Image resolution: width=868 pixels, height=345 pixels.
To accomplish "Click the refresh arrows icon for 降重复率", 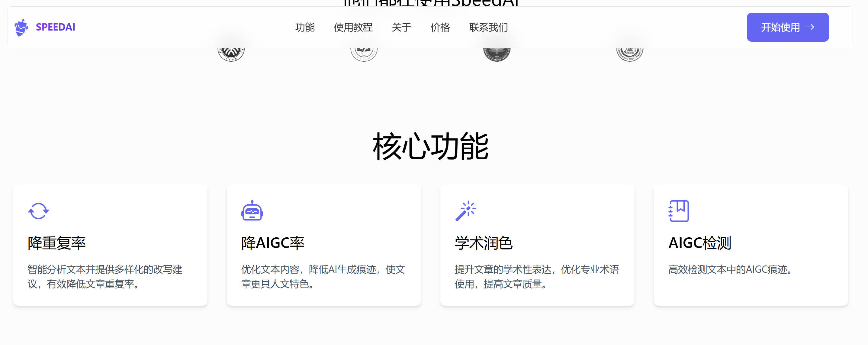I will [38, 211].
